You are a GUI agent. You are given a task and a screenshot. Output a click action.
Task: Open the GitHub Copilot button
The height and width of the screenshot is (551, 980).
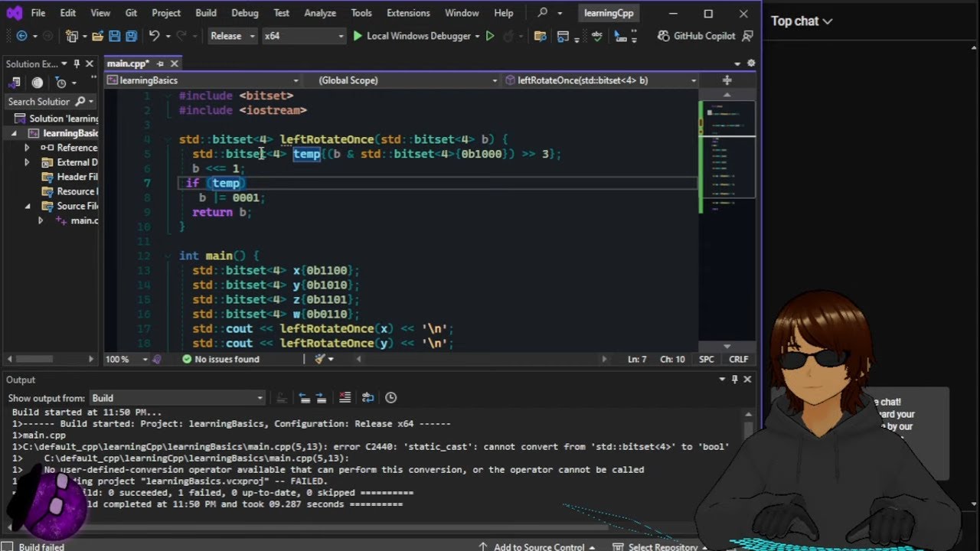696,36
